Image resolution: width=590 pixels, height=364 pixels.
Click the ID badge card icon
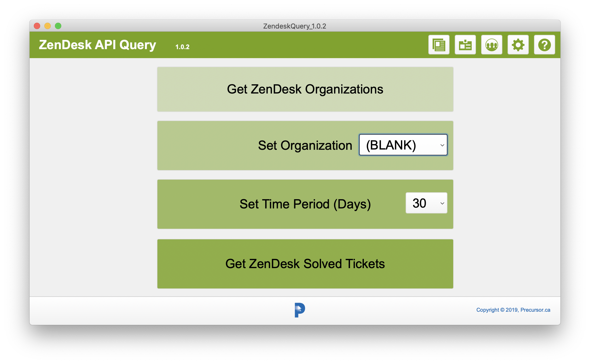tap(465, 45)
